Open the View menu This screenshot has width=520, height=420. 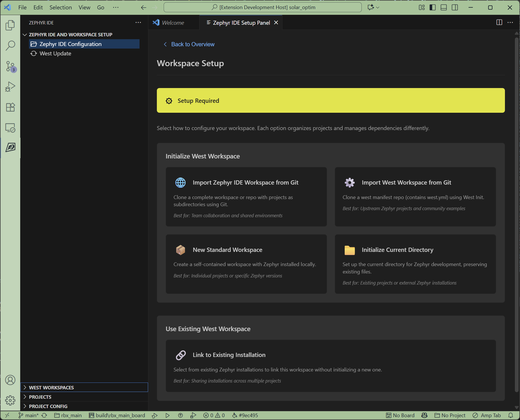[84, 7]
